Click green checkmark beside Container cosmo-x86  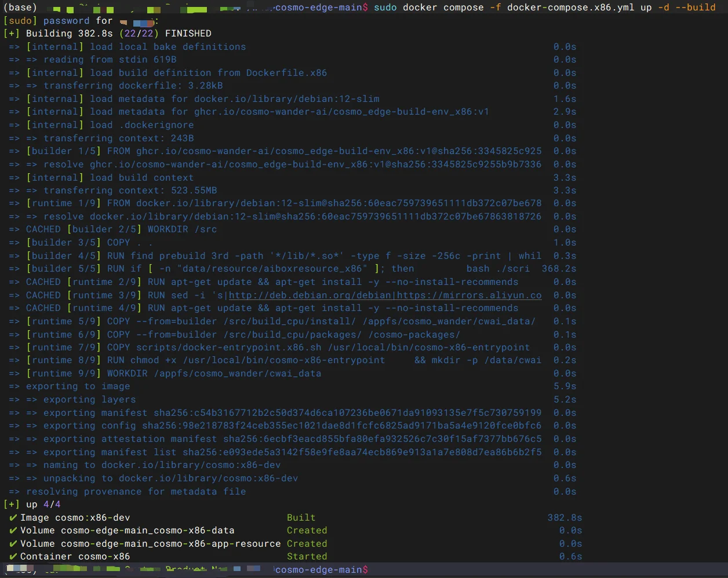[x=13, y=557]
